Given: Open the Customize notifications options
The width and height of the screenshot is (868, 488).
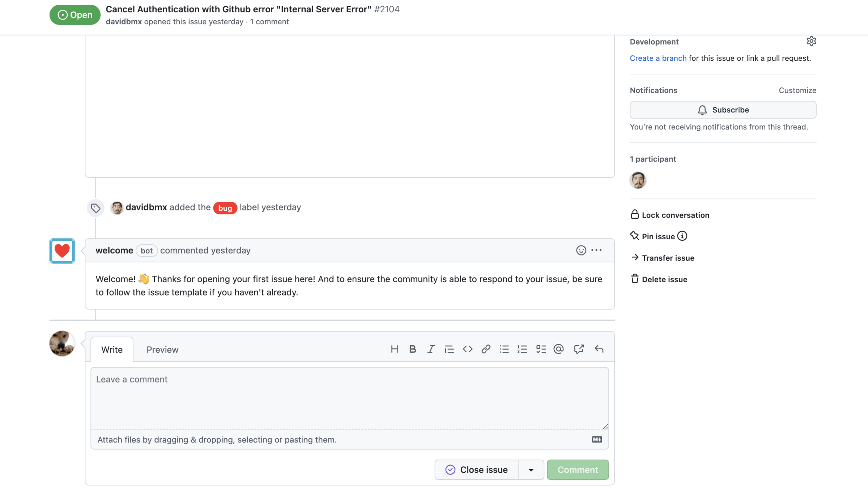Looking at the screenshot, I should point(797,90).
